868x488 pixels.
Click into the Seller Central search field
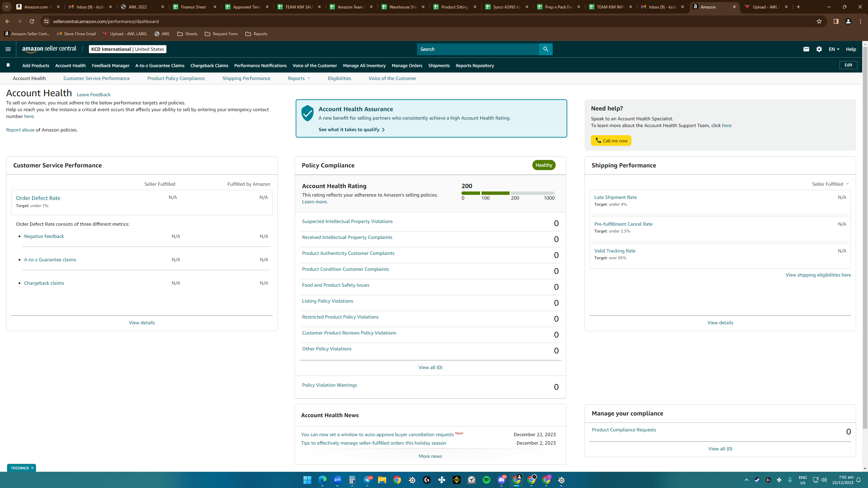(x=478, y=49)
